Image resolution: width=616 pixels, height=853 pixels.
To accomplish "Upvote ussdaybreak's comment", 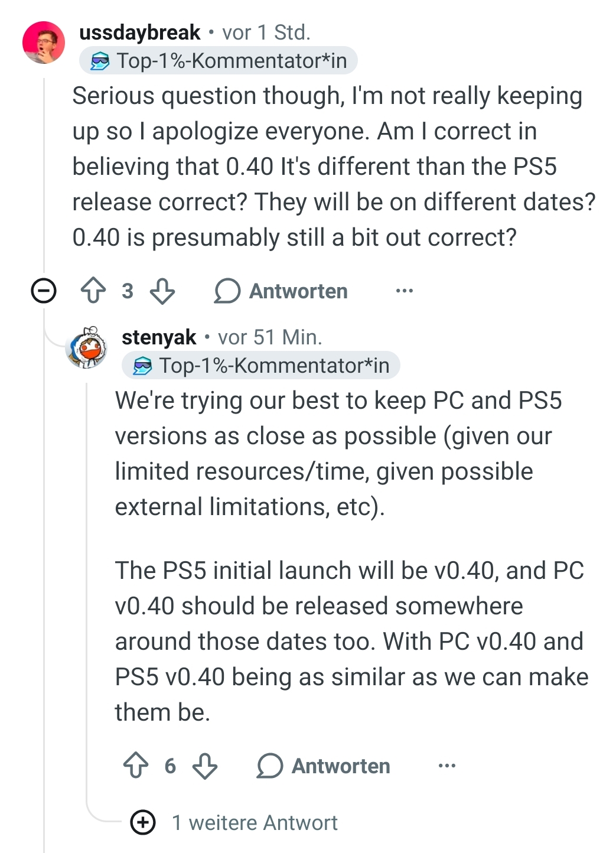I will point(93,291).
